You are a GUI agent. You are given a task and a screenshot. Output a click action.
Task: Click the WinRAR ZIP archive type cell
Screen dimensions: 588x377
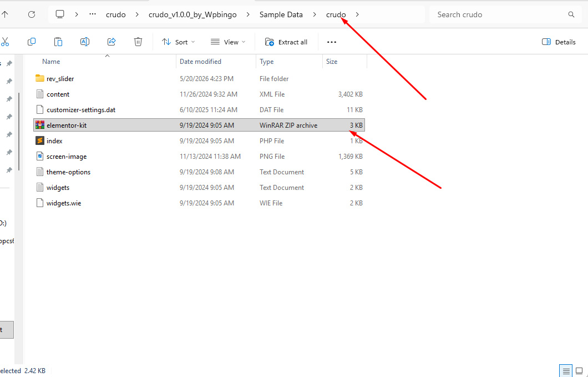pos(288,125)
